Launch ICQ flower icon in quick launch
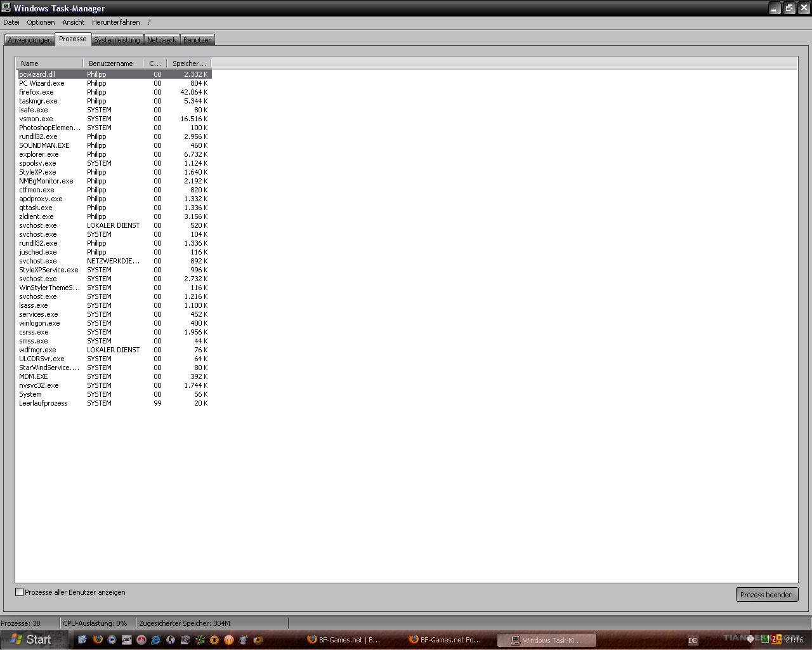Image resolution: width=812 pixels, height=650 pixels. (200, 639)
